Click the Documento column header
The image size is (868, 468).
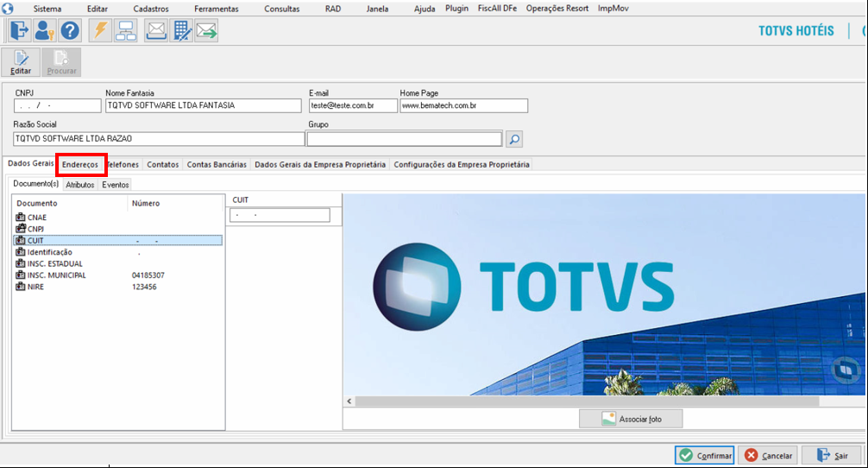pos(36,203)
